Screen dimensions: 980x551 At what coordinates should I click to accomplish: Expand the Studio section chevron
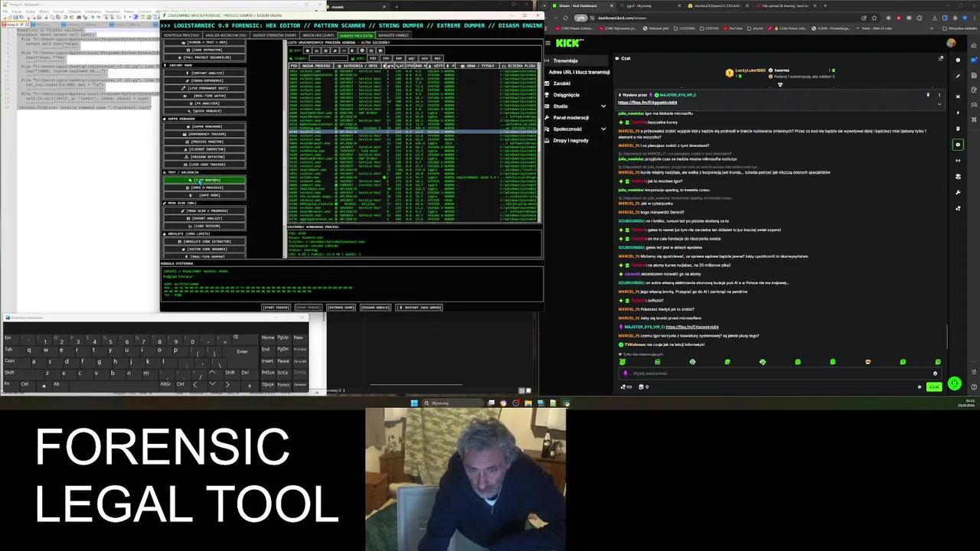pyautogui.click(x=603, y=106)
